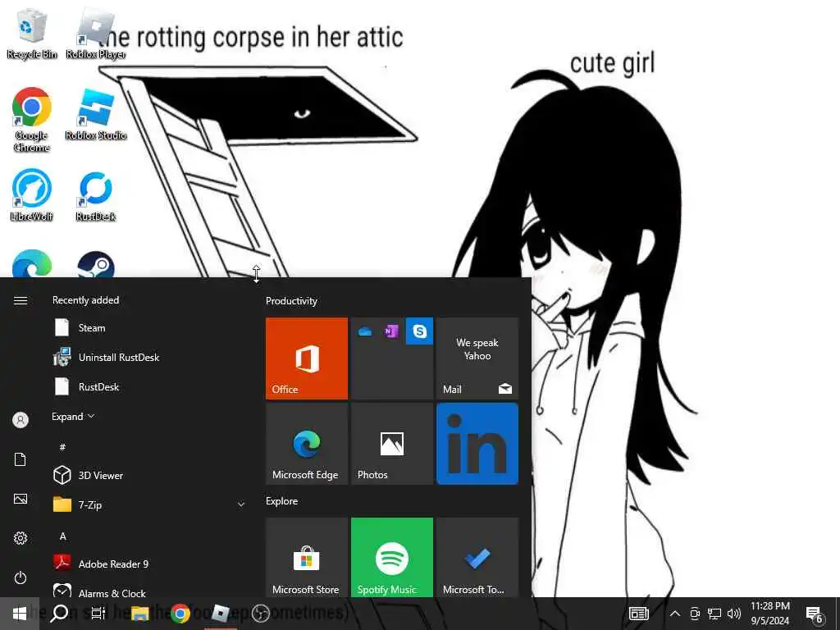Launch LibreWolf from the desktop
840x630 pixels.
tap(32, 195)
